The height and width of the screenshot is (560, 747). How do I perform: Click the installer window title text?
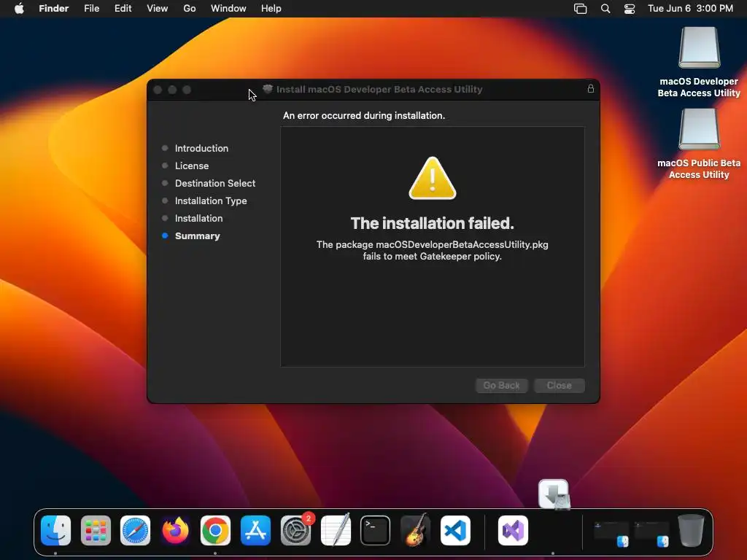click(x=379, y=89)
